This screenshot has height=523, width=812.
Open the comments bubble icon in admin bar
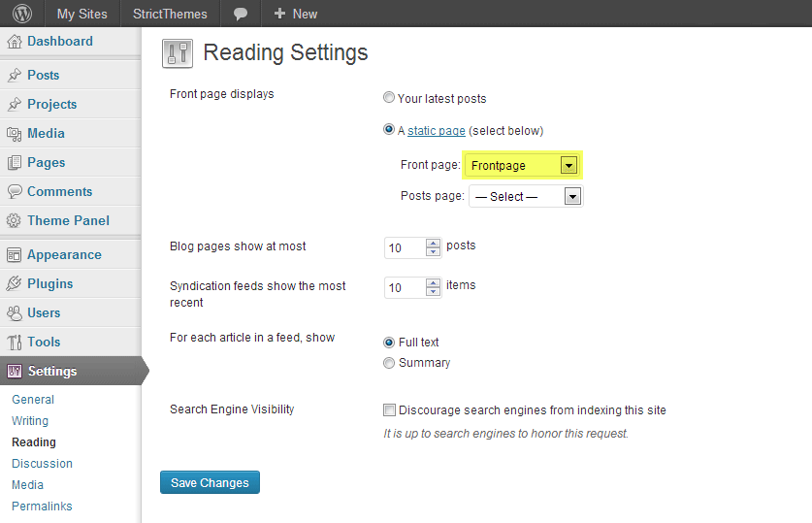241,14
